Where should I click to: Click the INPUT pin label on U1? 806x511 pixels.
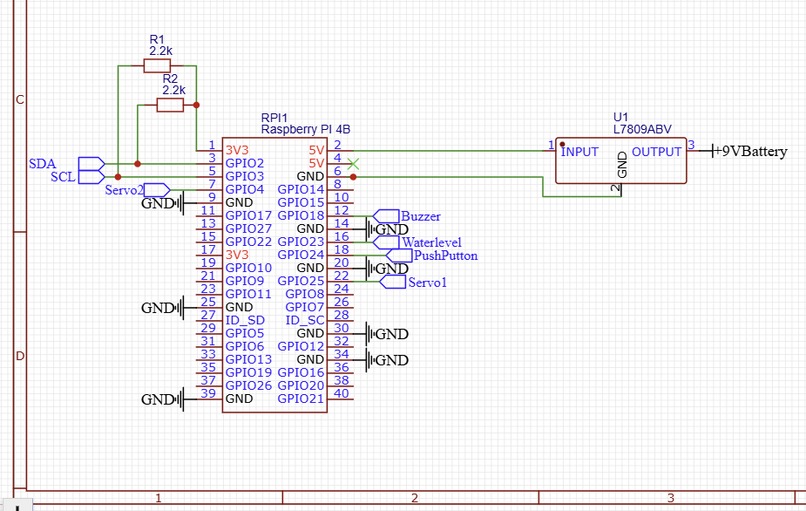(x=580, y=152)
